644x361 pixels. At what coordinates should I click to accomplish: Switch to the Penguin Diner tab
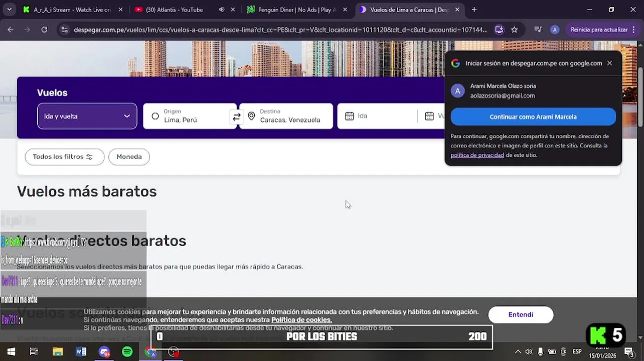click(x=296, y=10)
